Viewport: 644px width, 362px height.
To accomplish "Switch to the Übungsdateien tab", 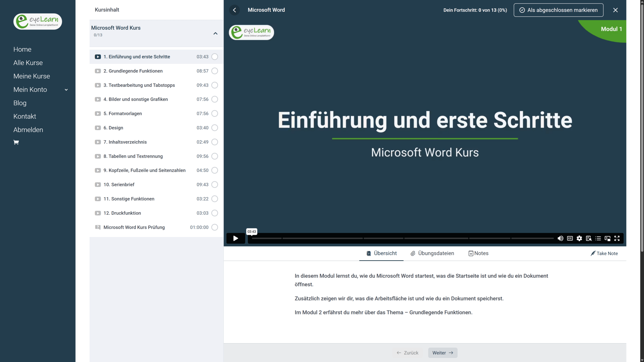I will 432,253.
